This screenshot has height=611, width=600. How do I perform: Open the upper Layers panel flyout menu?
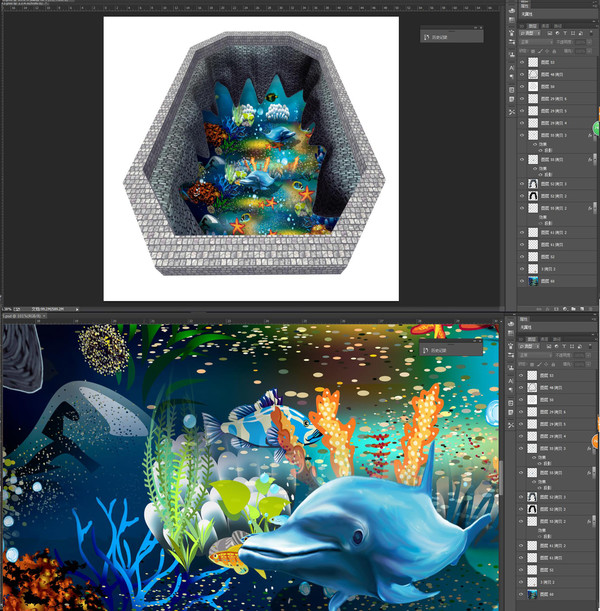[x=597, y=26]
